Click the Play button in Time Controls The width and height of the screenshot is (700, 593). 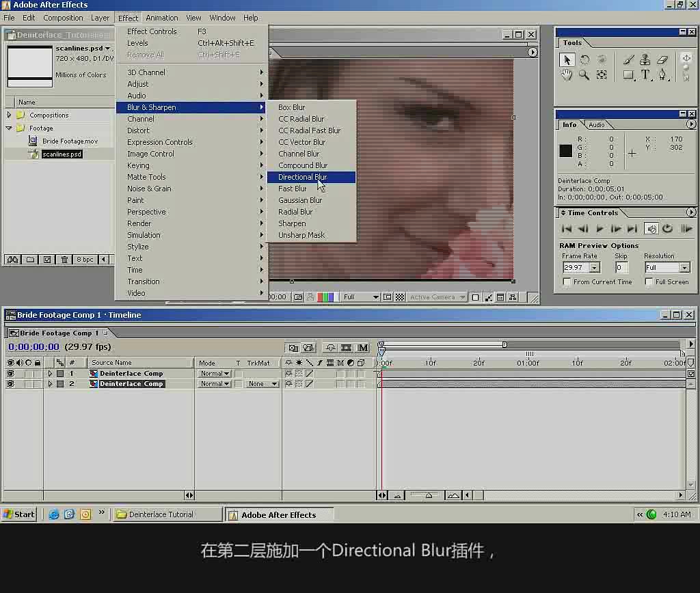coord(600,229)
